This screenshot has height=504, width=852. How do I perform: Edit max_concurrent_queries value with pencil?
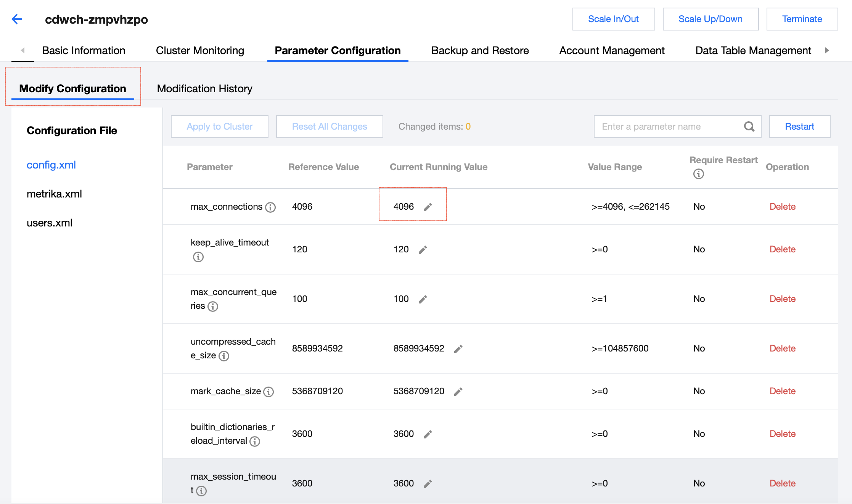point(423,299)
